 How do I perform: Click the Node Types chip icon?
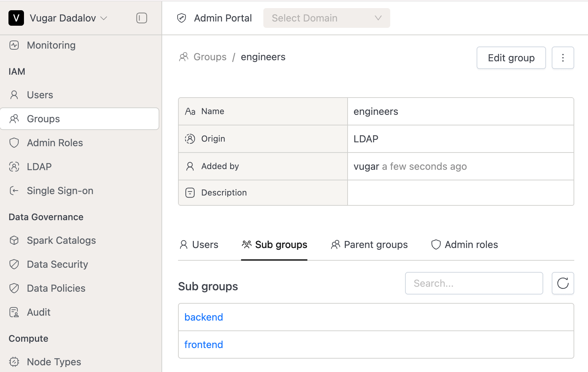point(14,362)
